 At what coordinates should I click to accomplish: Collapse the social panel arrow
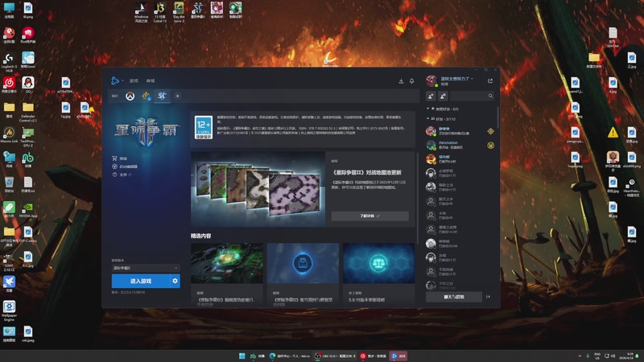click(x=488, y=297)
